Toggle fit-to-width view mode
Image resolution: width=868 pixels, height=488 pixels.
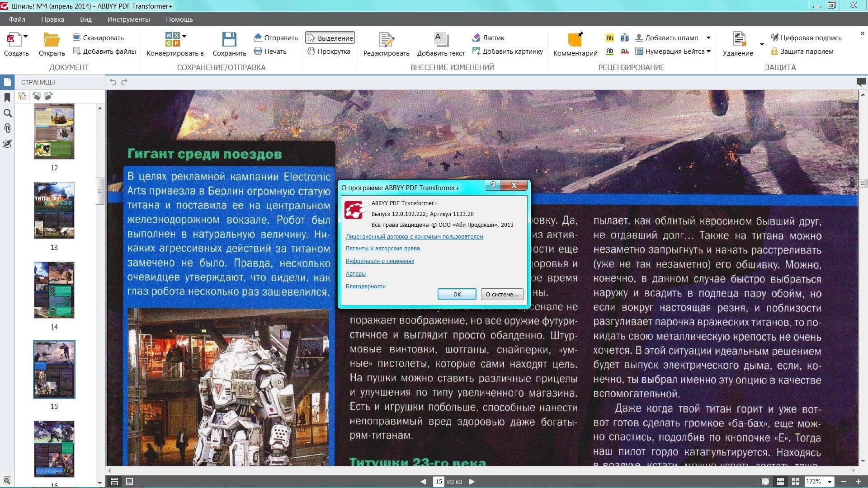point(780,482)
